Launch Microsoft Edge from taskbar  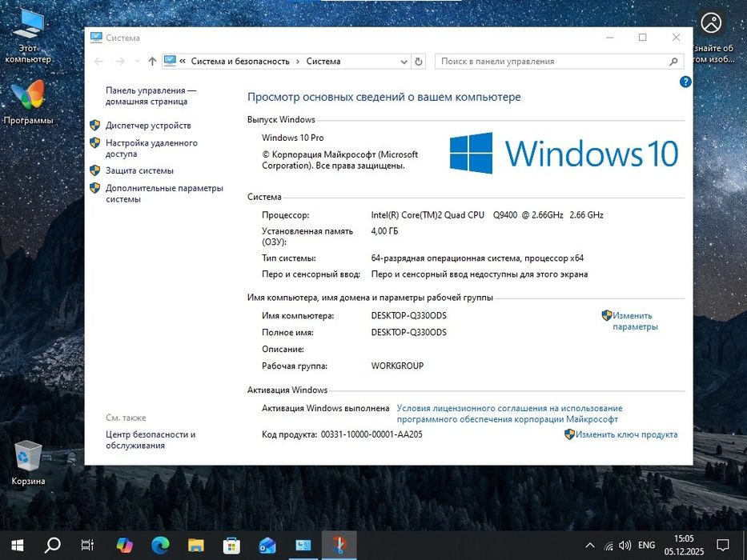[x=160, y=546]
